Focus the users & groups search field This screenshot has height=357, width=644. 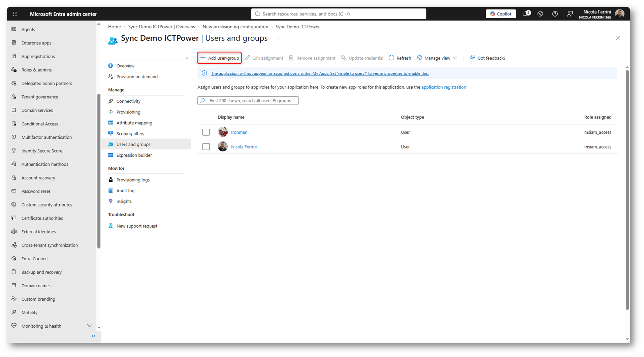point(248,100)
